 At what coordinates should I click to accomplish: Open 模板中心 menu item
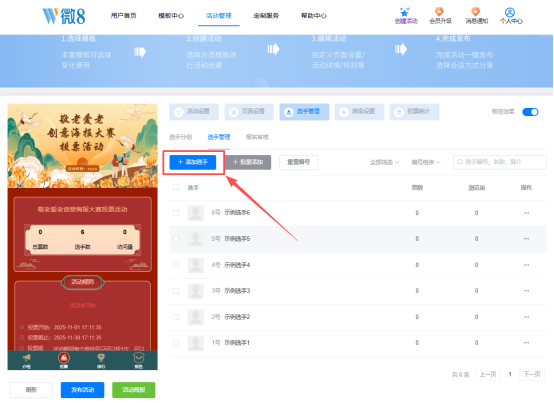pos(171,16)
